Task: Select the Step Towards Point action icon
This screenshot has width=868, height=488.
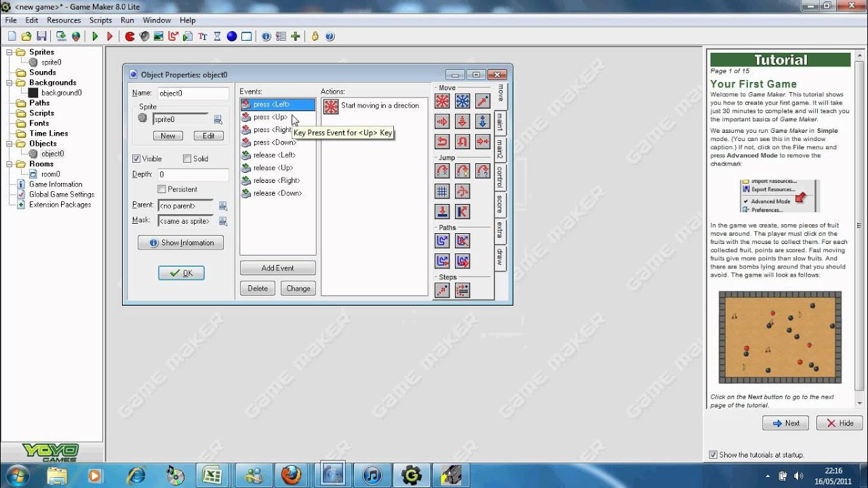Action: [442, 291]
